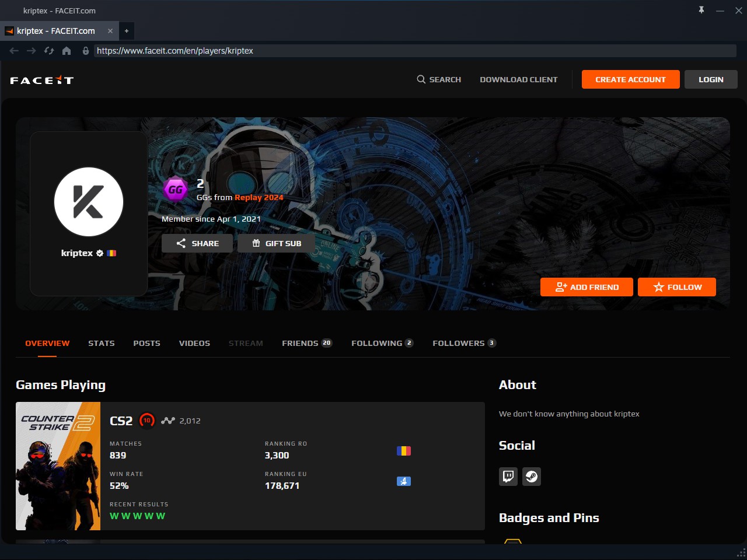The height and width of the screenshot is (560, 747).
Task: Click the win rate value 52%
Action: click(119, 486)
